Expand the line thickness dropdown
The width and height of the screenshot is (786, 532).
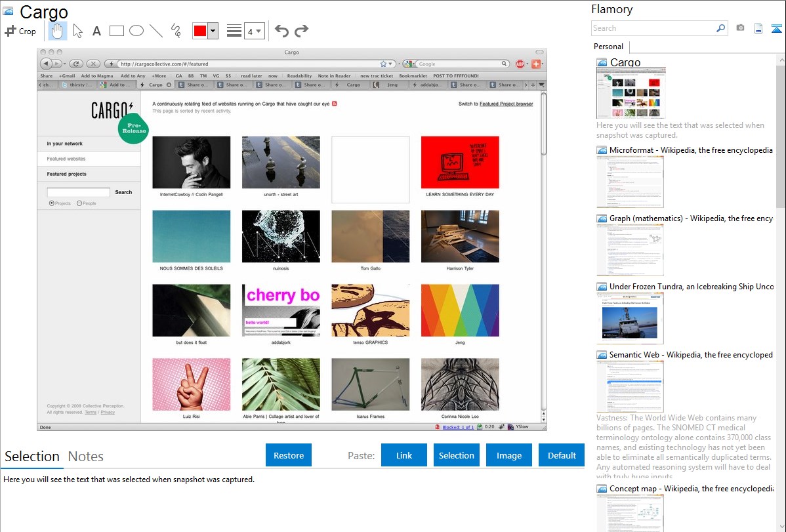259,31
